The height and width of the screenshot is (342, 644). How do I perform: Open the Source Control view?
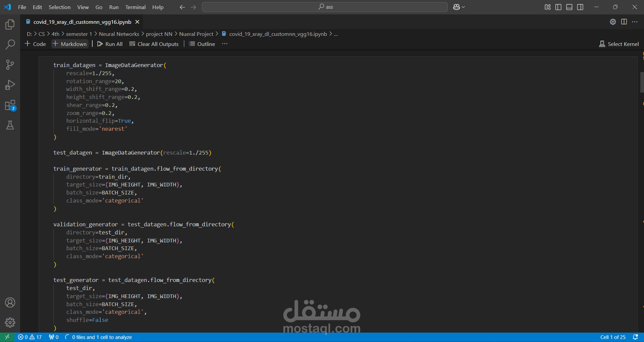pyautogui.click(x=10, y=65)
